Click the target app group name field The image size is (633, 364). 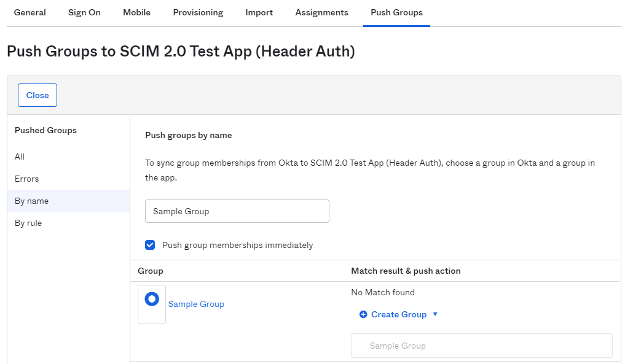coord(481,346)
